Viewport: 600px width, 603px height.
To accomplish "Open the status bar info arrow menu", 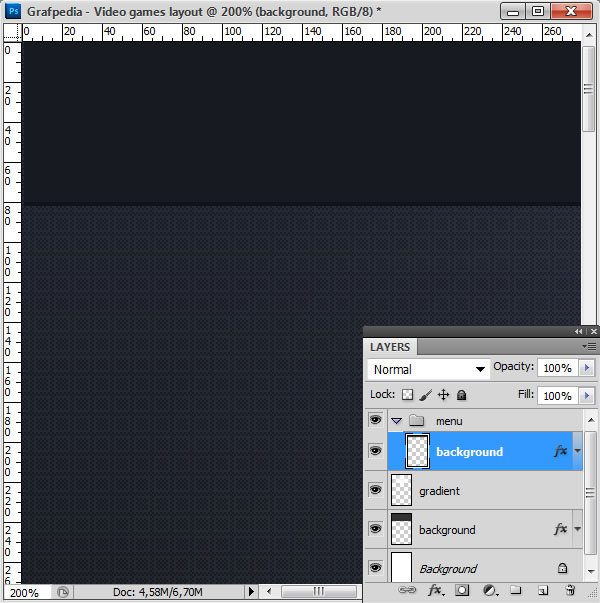I will click(x=251, y=591).
